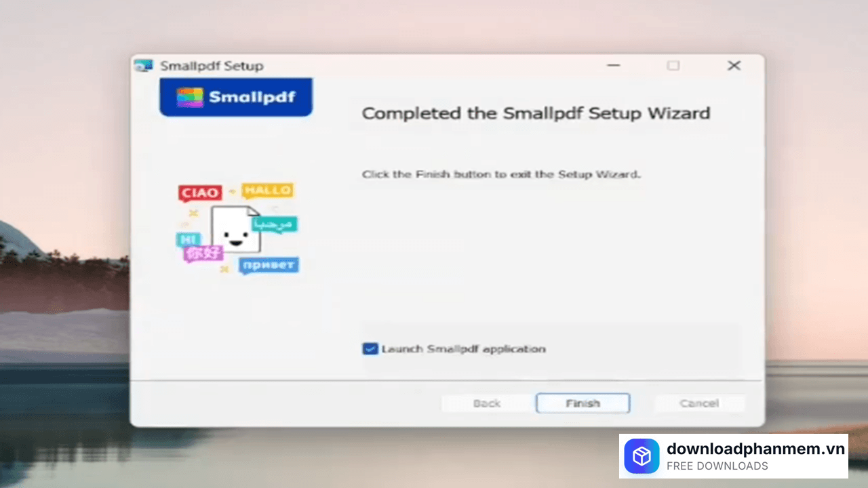Click the disabled maximize window button
Screen dimensions: 868x488
[x=673, y=66]
